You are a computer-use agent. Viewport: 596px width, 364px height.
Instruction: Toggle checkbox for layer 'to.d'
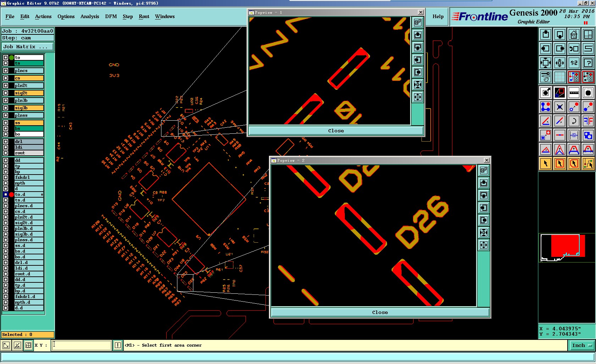(6, 194)
